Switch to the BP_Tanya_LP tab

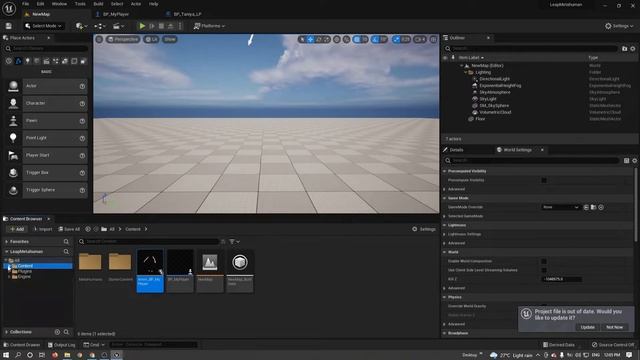[x=187, y=14]
